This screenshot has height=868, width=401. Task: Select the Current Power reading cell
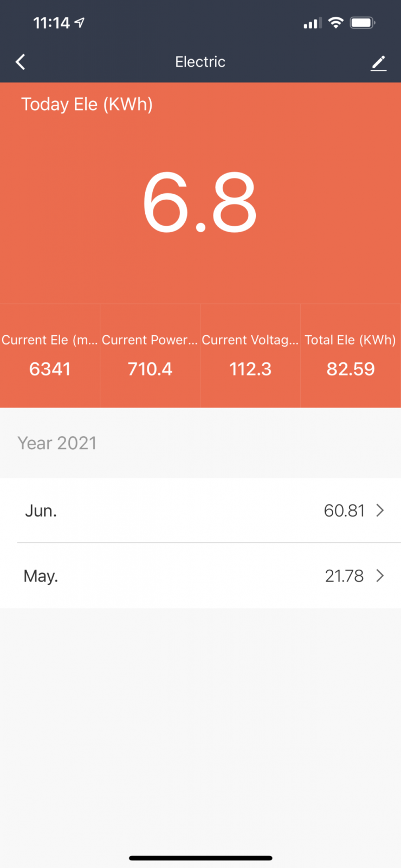click(x=150, y=356)
